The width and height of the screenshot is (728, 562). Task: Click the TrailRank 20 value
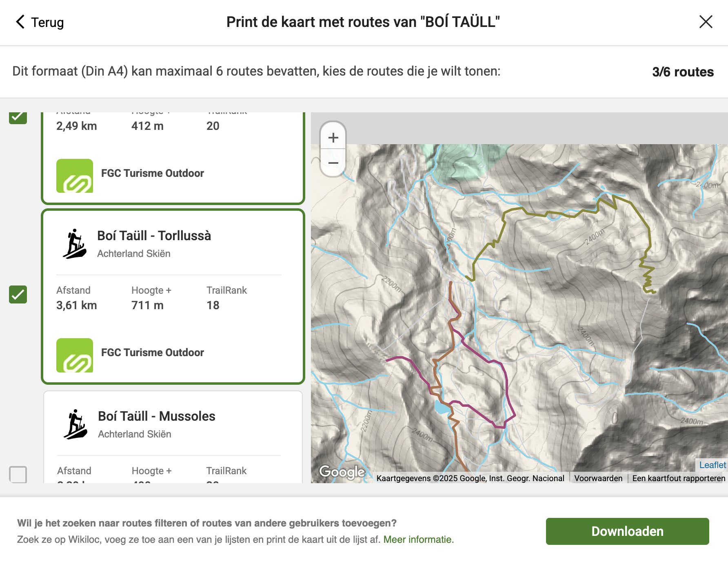(x=213, y=126)
